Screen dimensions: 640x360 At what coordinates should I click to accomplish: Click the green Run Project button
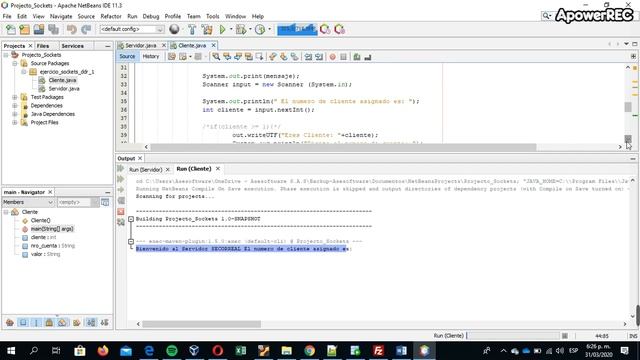[222, 29]
